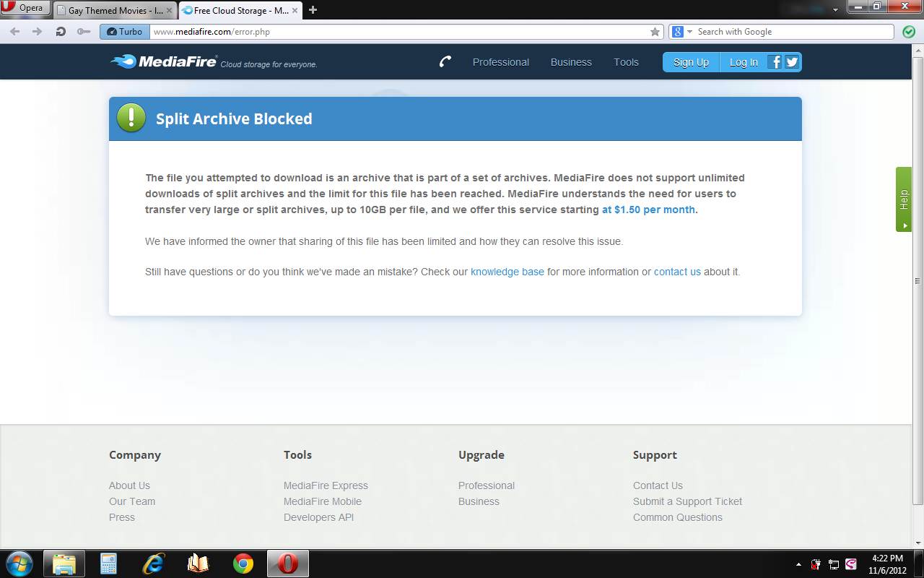The image size is (924, 578).
Task: Bookmark page with the star icon
Action: [655, 32]
